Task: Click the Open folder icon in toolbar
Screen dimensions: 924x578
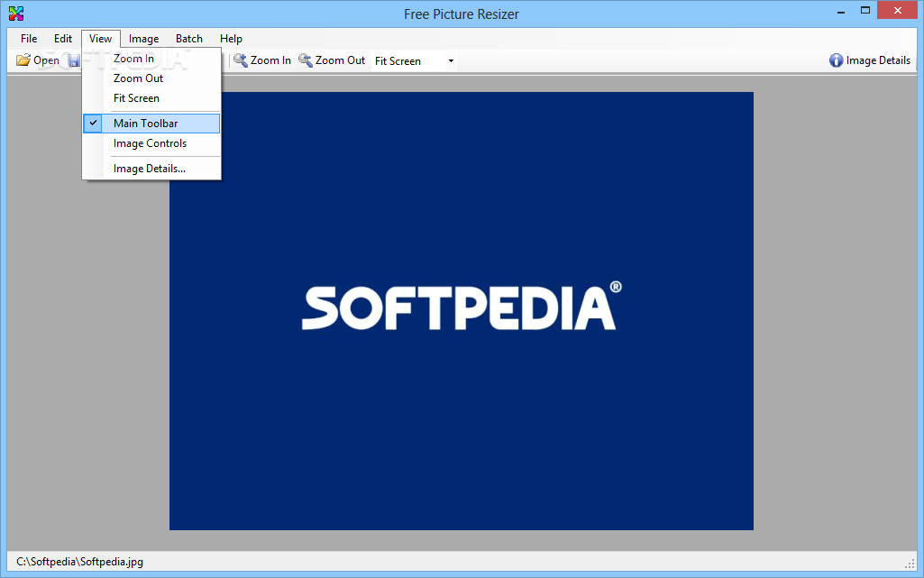Action: coord(23,60)
